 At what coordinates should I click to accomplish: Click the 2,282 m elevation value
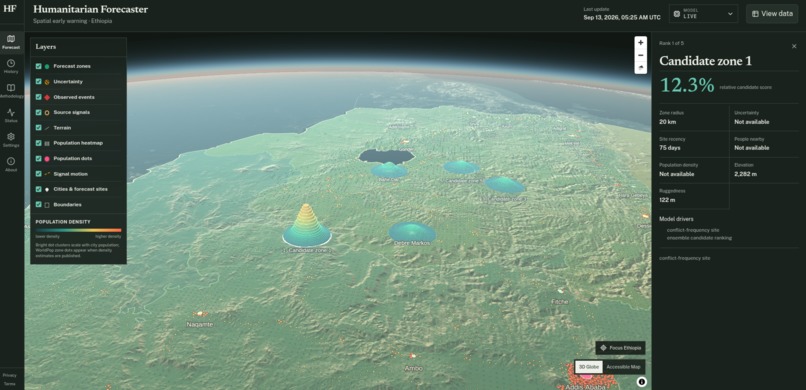[745, 174]
